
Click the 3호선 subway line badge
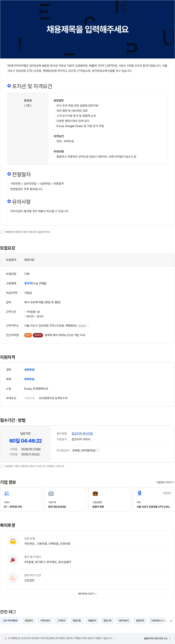click(28, 335)
